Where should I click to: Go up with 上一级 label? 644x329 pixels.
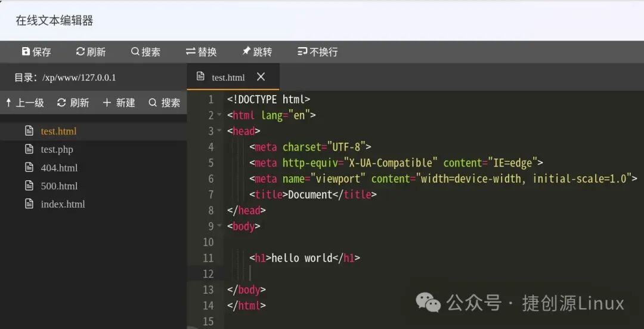coord(30,102)
